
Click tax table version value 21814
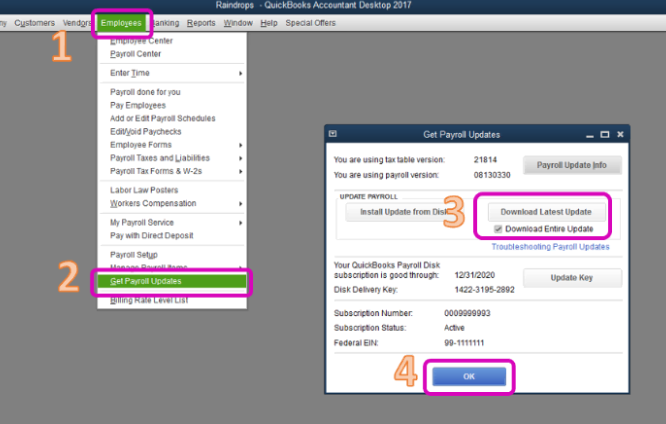click(x=485, y=160)
